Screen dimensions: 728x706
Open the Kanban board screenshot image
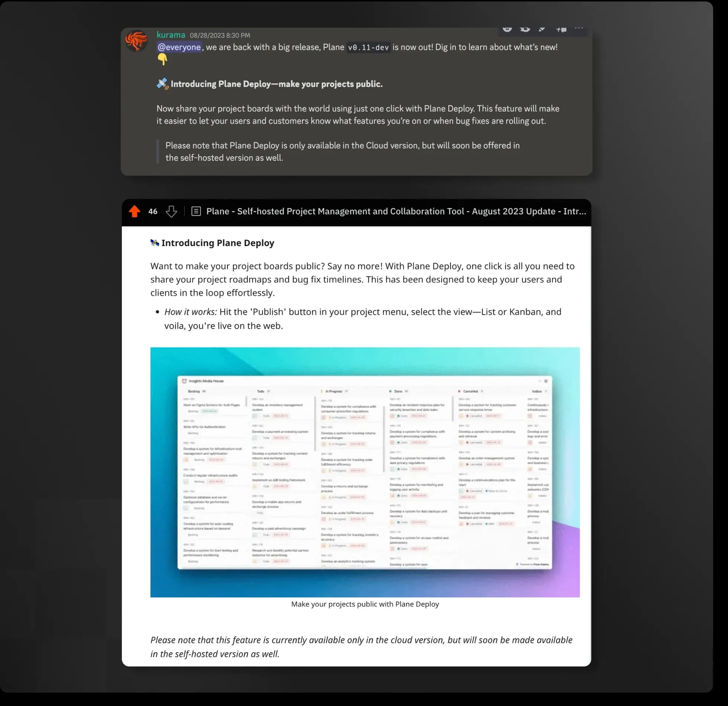(365, 472)
